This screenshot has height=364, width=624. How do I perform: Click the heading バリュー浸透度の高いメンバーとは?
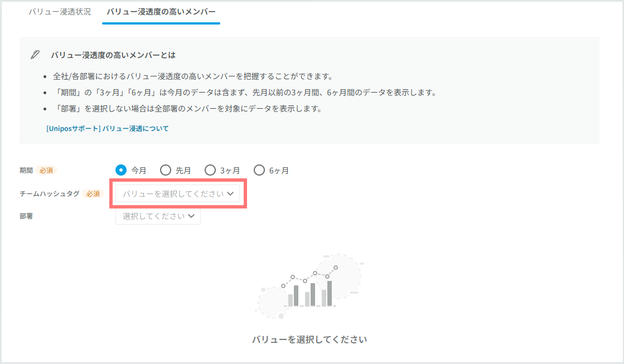[x=113, y=55]
